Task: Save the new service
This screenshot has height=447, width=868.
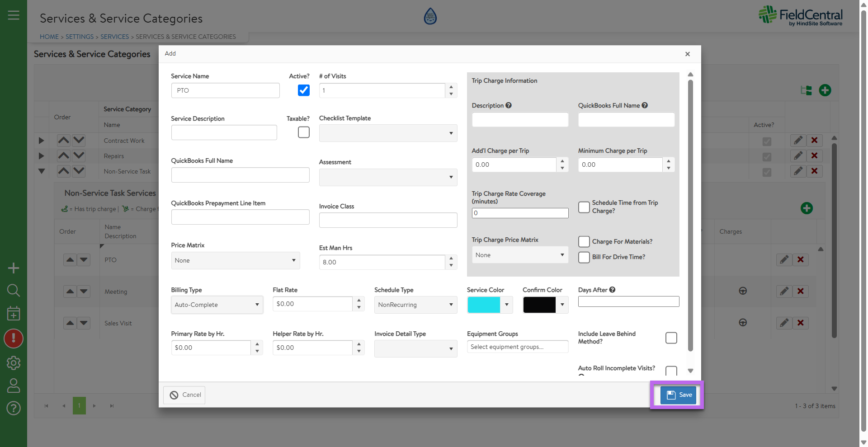Action: tap(678, 395)
